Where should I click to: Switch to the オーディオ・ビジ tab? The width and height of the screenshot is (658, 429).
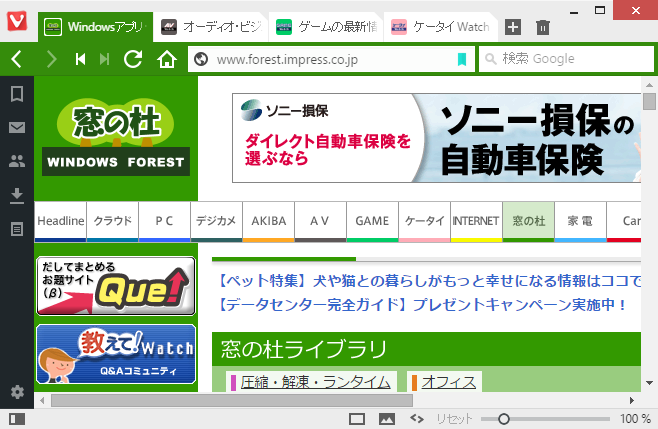pos(211,27)
